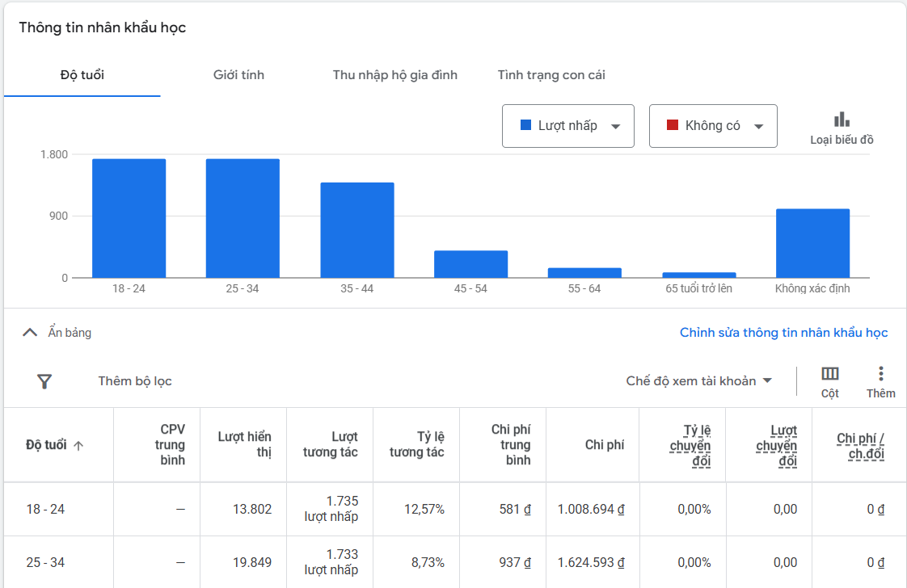Open the Cột columns icon

(829, 374)
